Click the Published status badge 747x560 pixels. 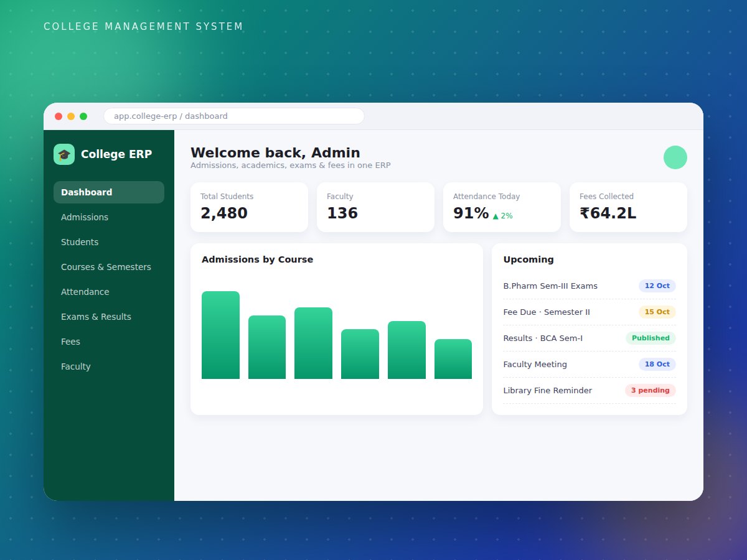651,338
